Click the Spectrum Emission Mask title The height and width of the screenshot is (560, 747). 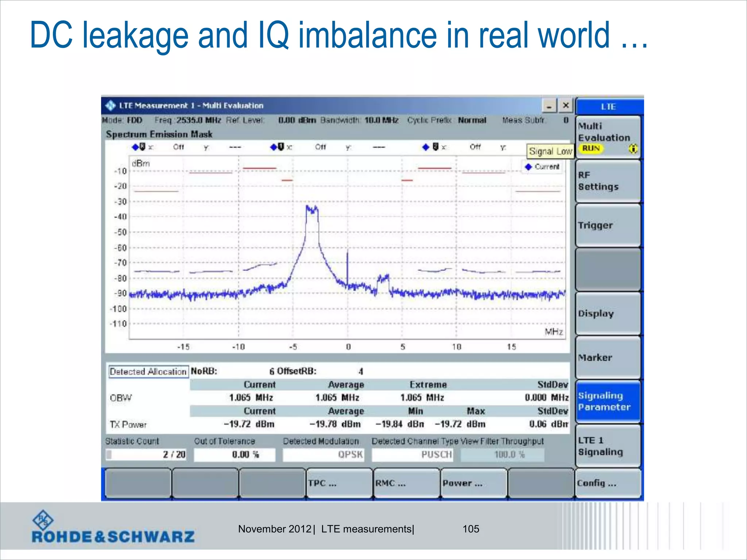(159, 134)
